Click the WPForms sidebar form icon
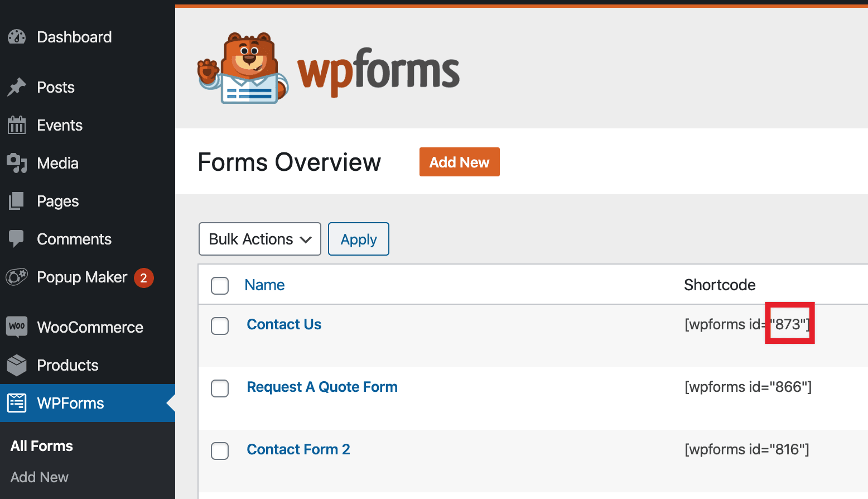This screenshot has height=499, width=868. tap(17, 403)
